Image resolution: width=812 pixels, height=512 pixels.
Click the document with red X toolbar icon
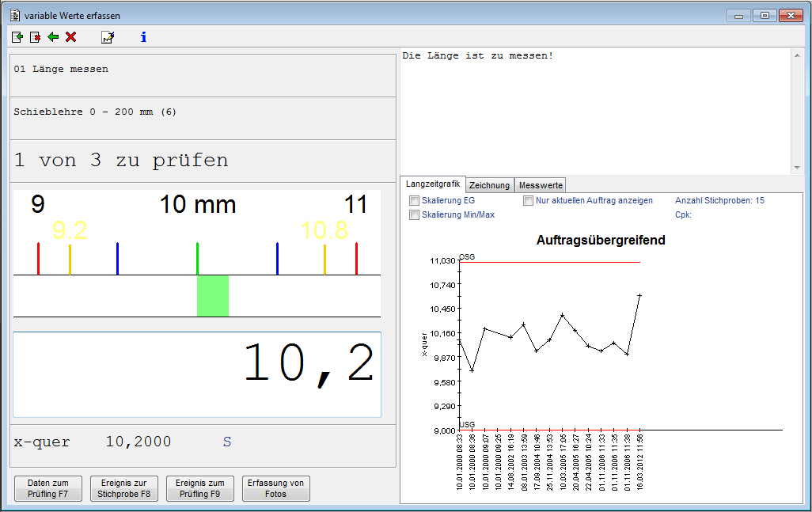pos(35,37)
